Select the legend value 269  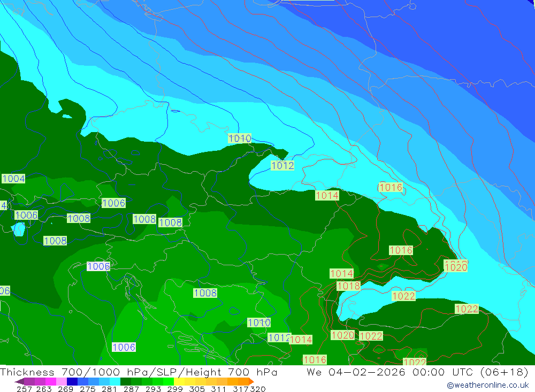click(65, 389)
